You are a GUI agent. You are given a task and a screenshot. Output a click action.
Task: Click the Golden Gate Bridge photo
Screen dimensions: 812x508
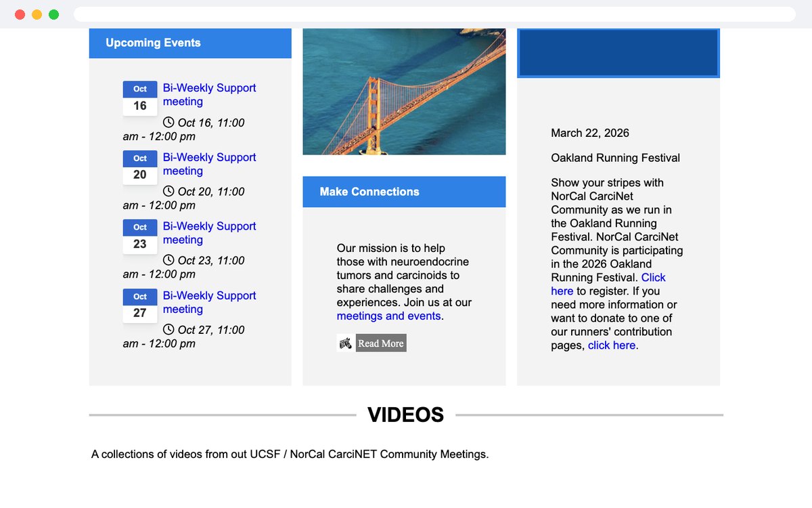point(404,91)
